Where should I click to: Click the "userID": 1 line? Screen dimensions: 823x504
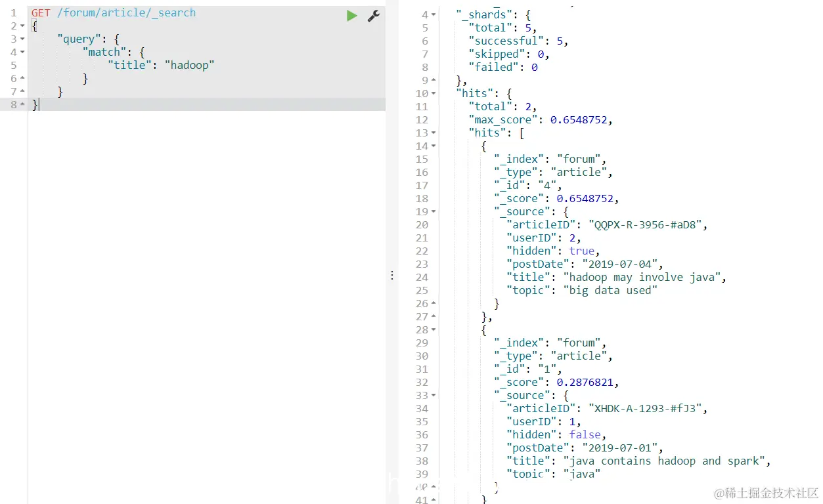[544, 421]
